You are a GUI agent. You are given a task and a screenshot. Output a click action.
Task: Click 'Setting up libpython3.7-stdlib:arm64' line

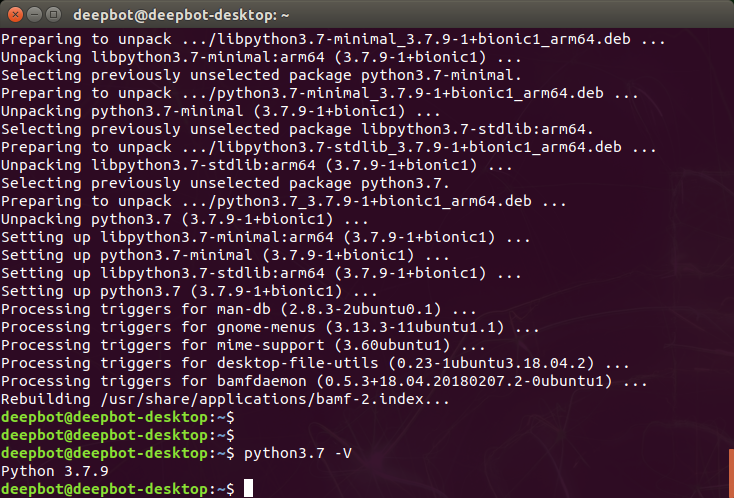261,273
